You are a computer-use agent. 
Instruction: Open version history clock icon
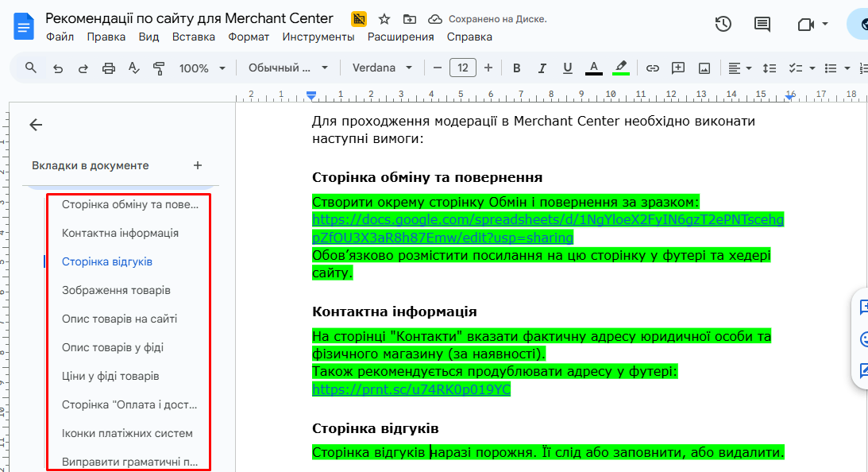point(723,24)
